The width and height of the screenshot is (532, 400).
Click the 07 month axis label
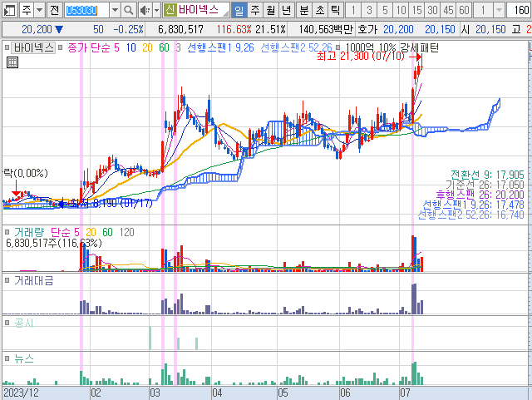point(405,393)
